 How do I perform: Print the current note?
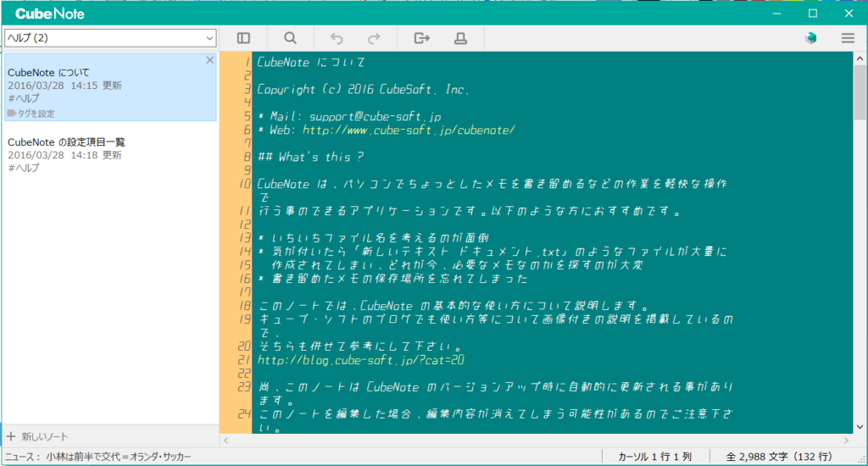(x=460, y=38)
